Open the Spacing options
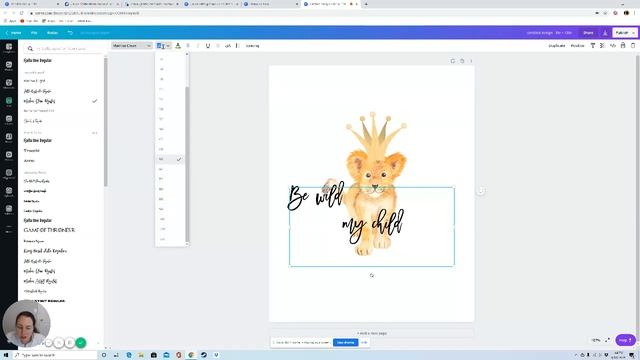This screenshot has width=640, height=360. click(x=252, y=46)
